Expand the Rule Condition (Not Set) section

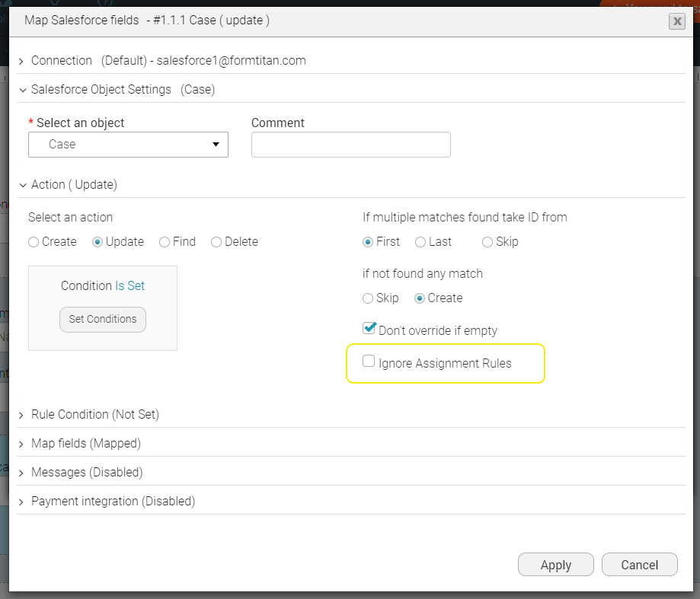tap(351, 414)
